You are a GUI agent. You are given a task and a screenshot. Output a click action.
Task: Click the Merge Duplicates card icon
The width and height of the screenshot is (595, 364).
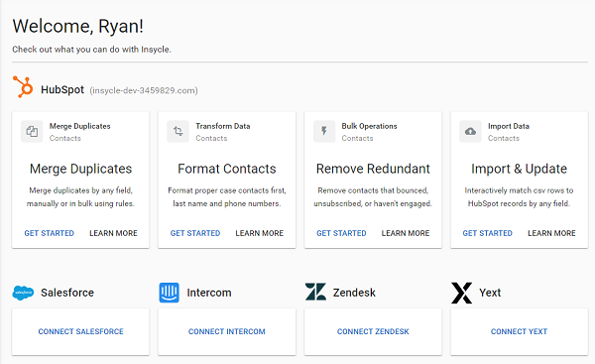click(32, 131)
